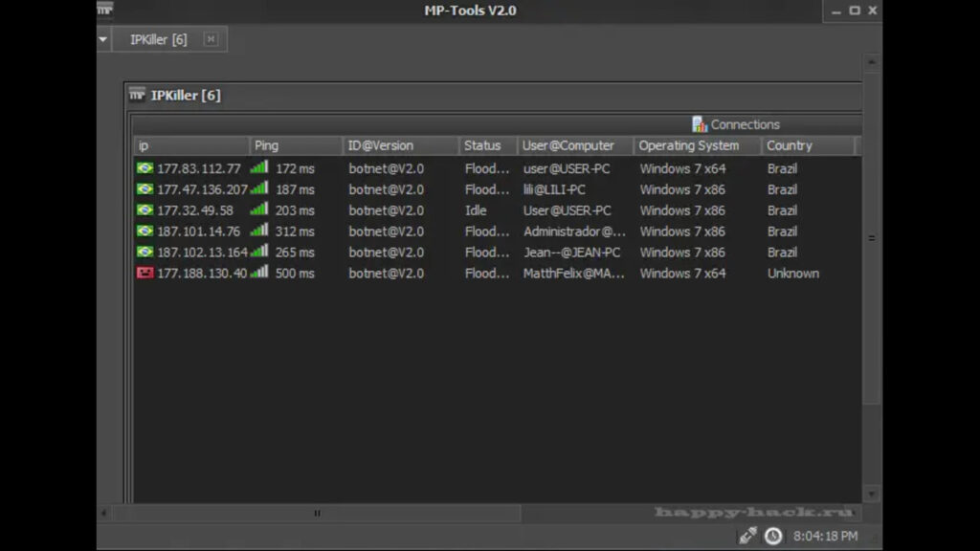The width and height of the screenshot is (980, 551).
Task: Click unknown red flag for 177.188.130.40
Action: 145,273
